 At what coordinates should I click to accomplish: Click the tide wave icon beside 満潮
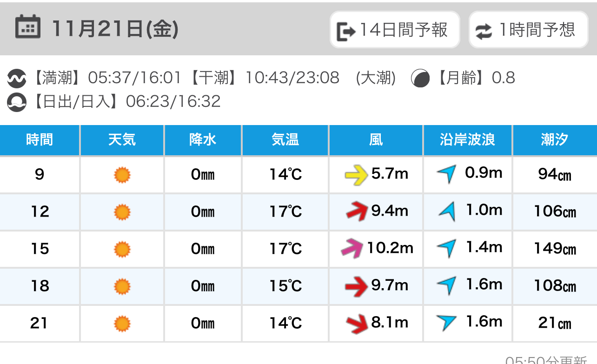[16, 79]
